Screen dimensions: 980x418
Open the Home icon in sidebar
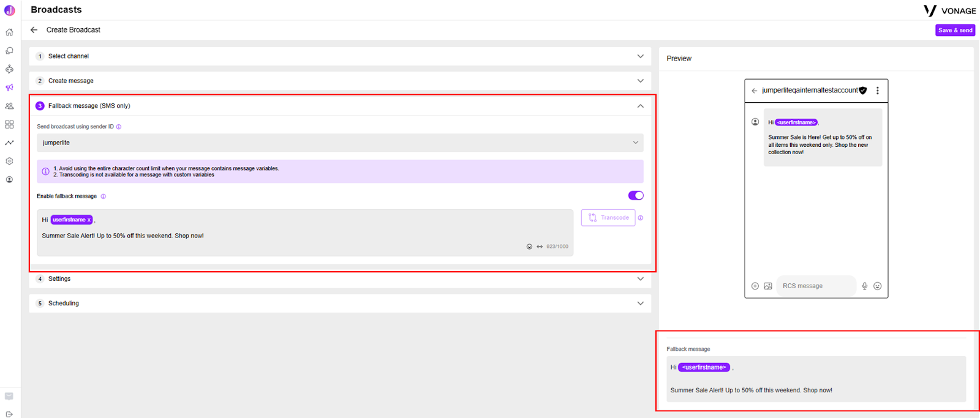tap(9, 32)
